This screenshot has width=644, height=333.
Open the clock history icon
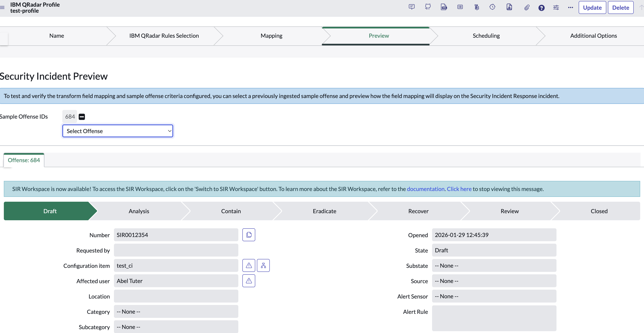pos(492,7)
